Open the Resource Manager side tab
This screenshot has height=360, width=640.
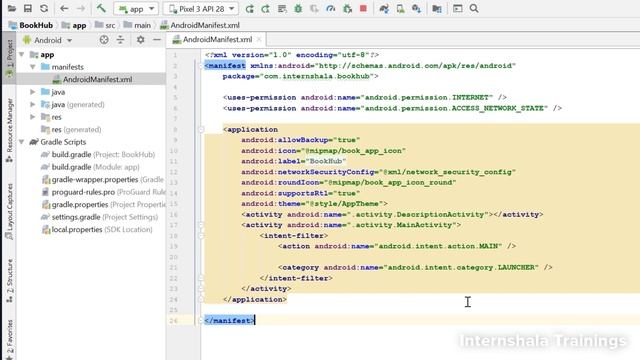[x=9, y=131]
